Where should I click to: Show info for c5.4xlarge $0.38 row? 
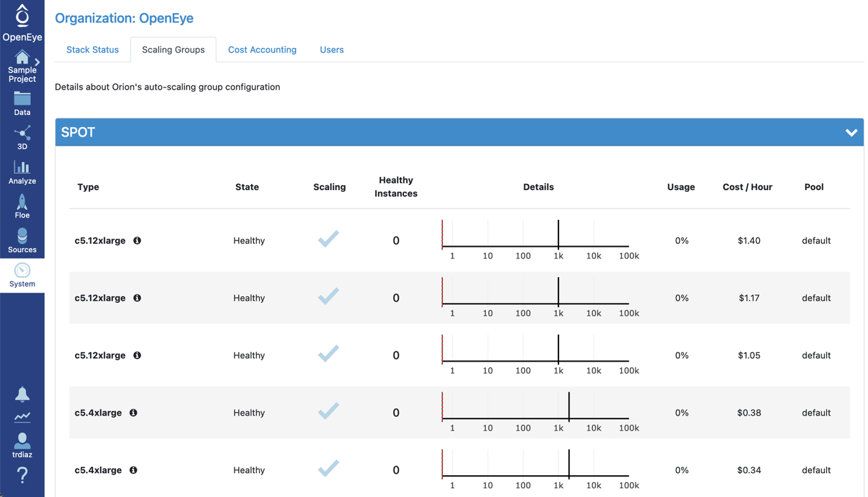(133, 413)
